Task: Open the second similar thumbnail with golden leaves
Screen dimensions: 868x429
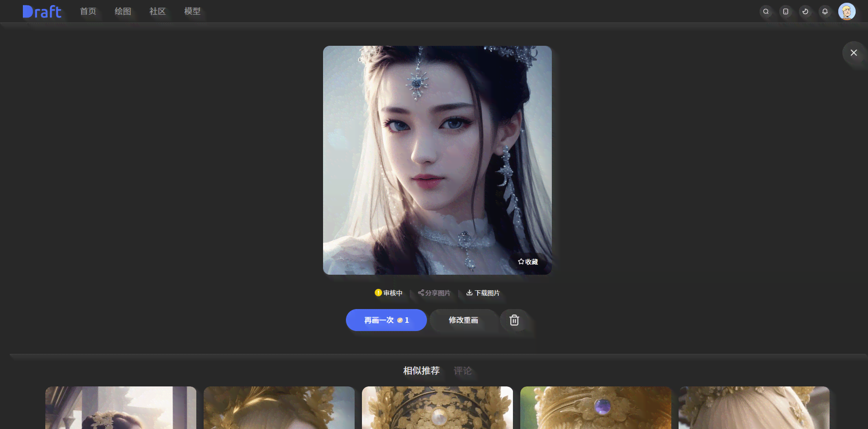Action: coord(279,407)
